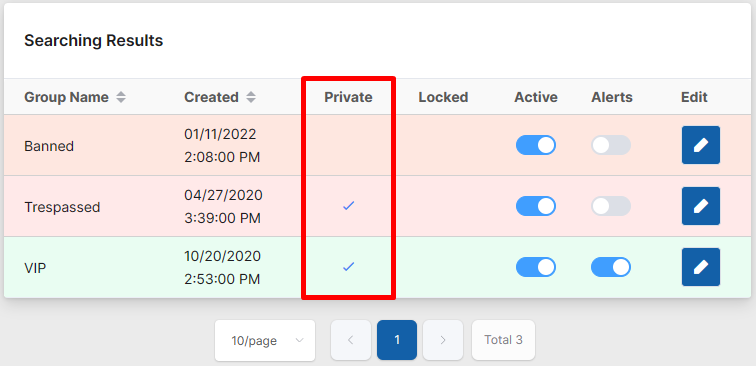Viewport: 756px width, 366px height.
Task: Enable Alerts for the Trespassed group
Action: click(611, 206)
